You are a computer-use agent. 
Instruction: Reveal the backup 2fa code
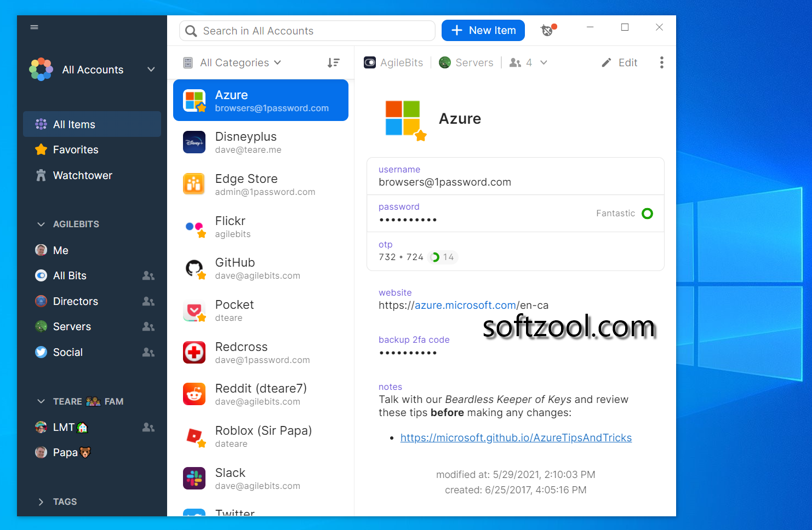coord(408,353)
